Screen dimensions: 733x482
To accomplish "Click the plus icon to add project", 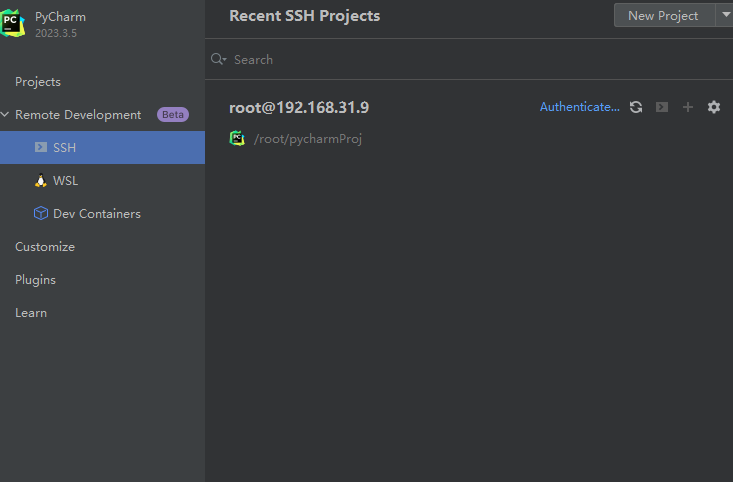I will pyautogui.click(x=688, y=107).
